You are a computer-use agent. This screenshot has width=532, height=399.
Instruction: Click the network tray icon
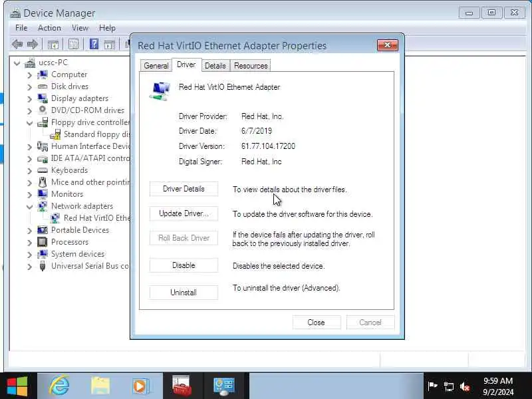(448, 386)
